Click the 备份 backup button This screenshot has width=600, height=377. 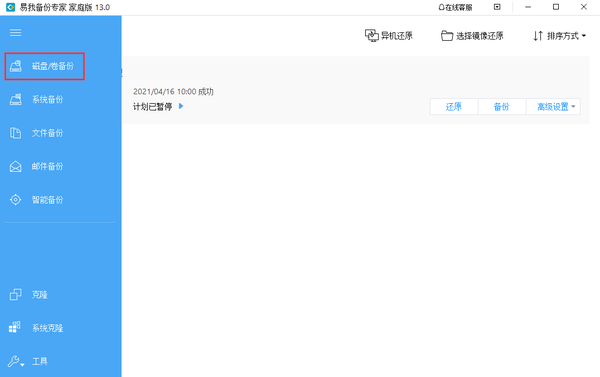tap(502, 107)
